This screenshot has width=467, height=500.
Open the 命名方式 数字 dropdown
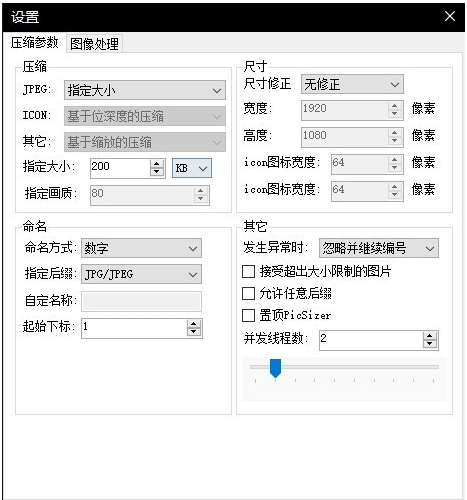141,248
